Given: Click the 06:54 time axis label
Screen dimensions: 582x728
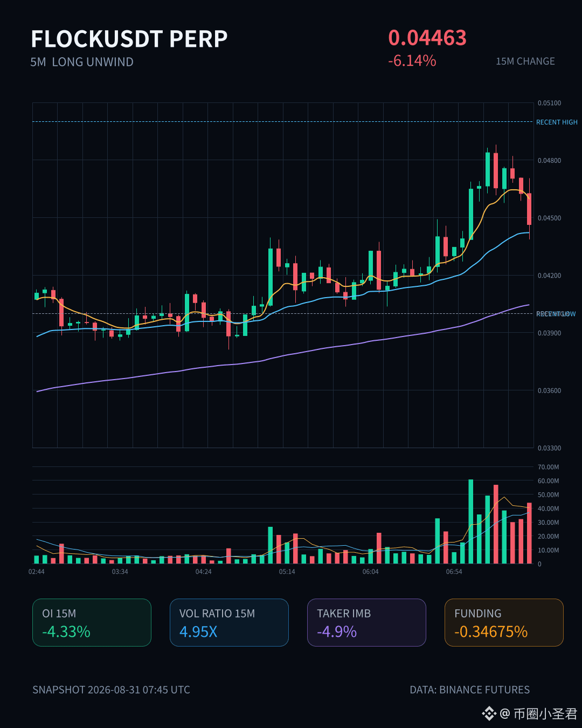Looking at the screenshot, I should pos(454,572).
